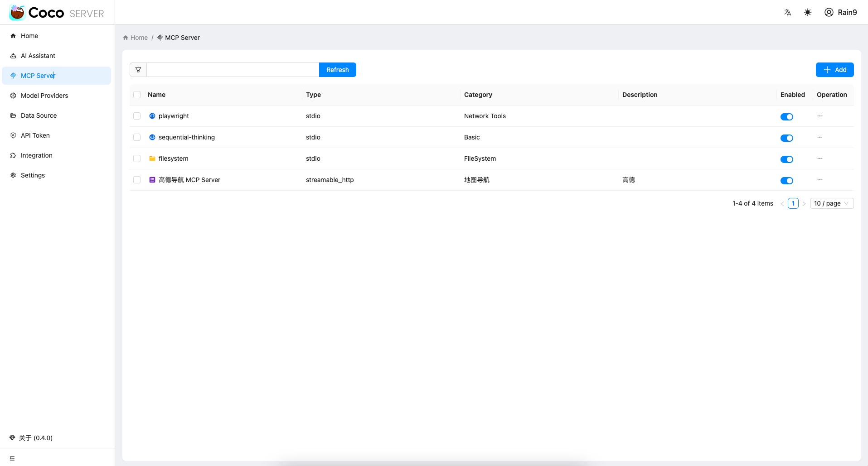Click the 地图导航 category cell
This screenshot has height=466, width=868.
477,180
